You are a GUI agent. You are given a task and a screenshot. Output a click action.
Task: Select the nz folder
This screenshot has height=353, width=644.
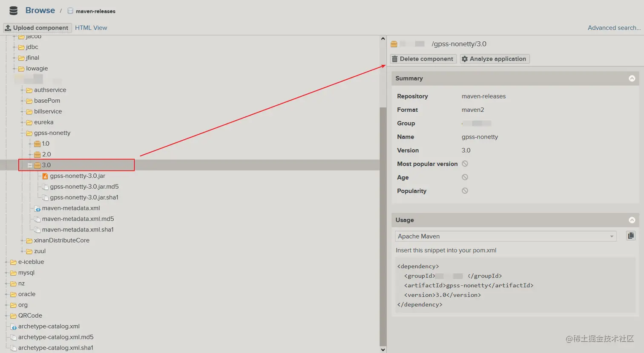[x=21, y=284]
